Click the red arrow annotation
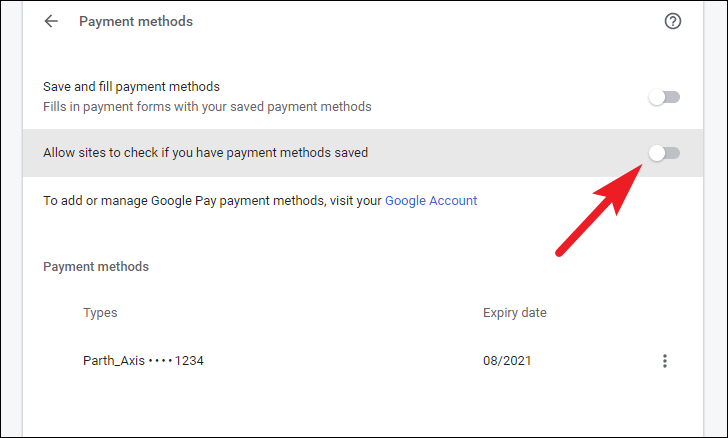Screen dimensions: 728x438 (x=599, y=210)
